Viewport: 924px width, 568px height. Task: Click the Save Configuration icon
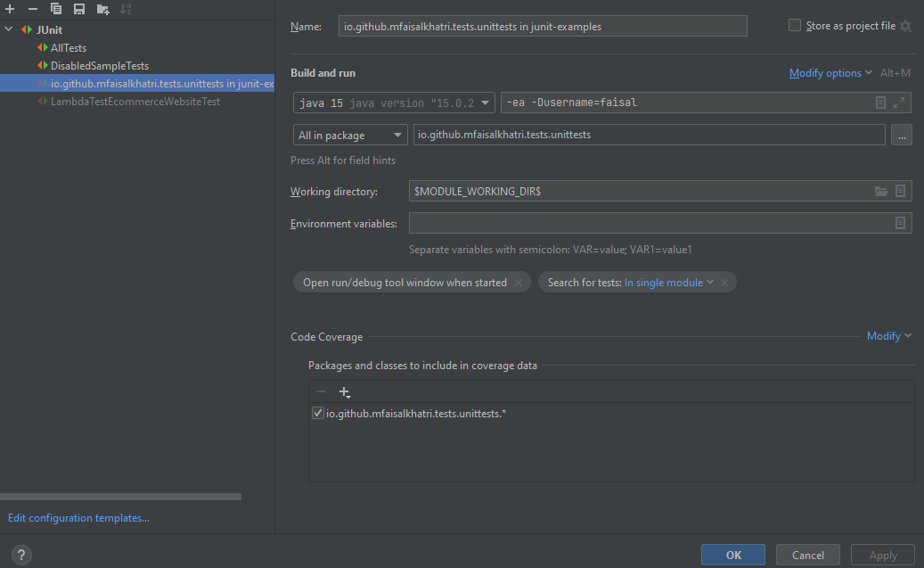coord(79,9)
